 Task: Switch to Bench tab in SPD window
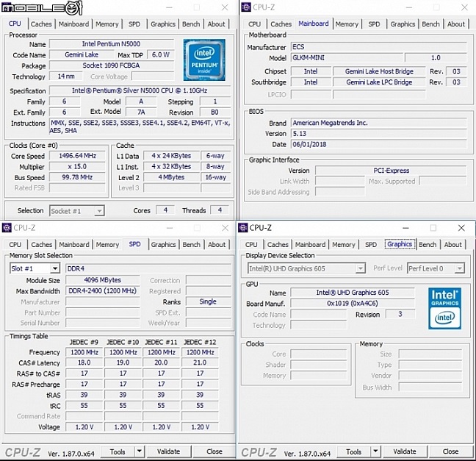(x=191, y=245)
